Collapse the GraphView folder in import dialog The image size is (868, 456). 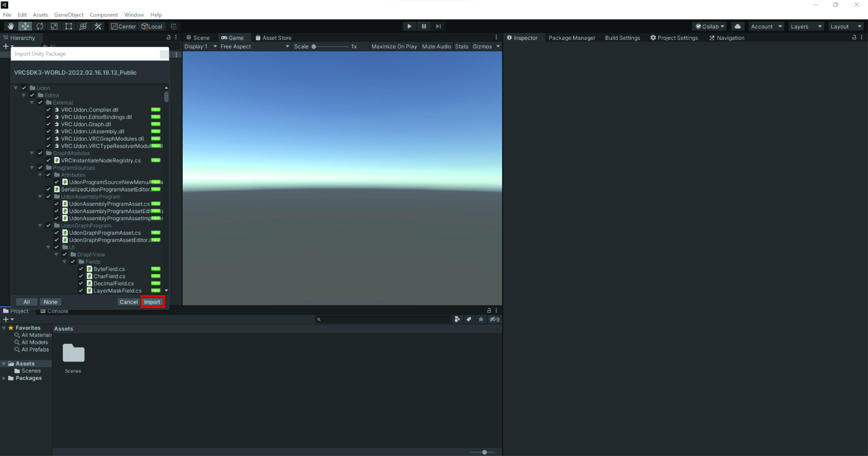click(x=56, y=254)
